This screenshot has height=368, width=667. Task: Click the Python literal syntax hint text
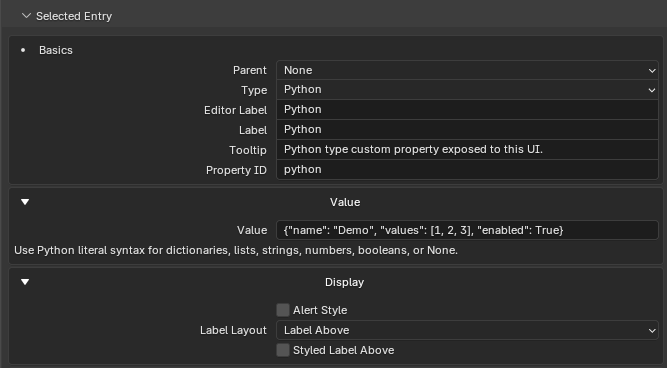click(x=236, y=250)
